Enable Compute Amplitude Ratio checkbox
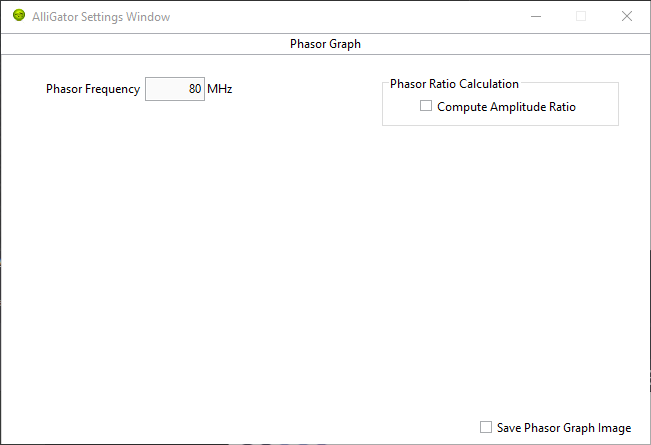651x445 pixels. (x=426, y=106)
